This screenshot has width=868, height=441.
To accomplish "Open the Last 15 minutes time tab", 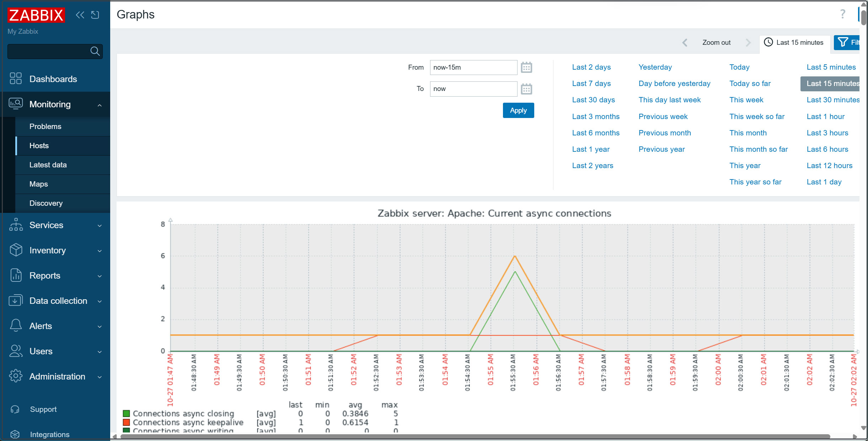I will tap(794, 43).
